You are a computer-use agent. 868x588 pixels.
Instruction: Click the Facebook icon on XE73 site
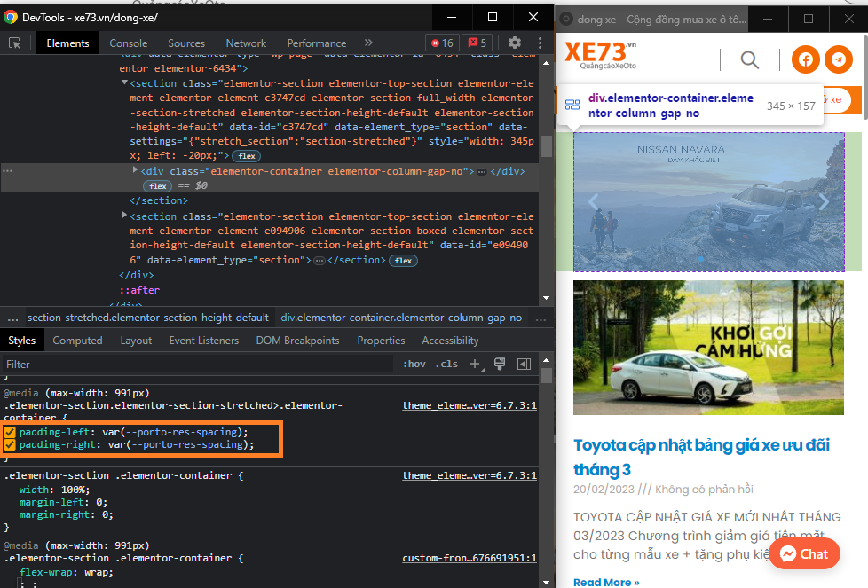[806, 59]
